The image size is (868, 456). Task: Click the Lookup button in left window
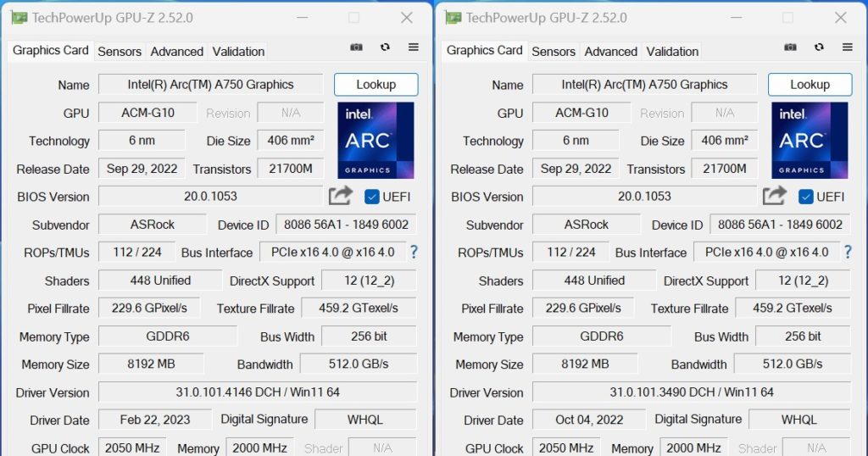point(376,85)
